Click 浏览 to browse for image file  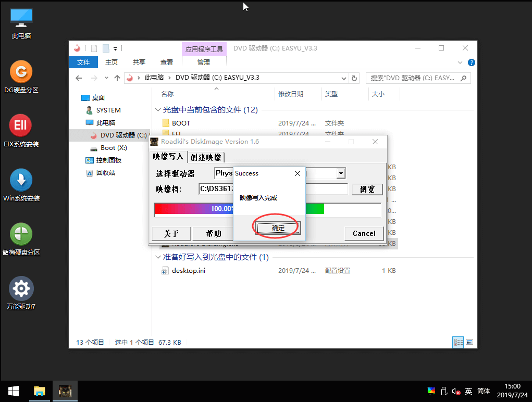coord(367,189)
